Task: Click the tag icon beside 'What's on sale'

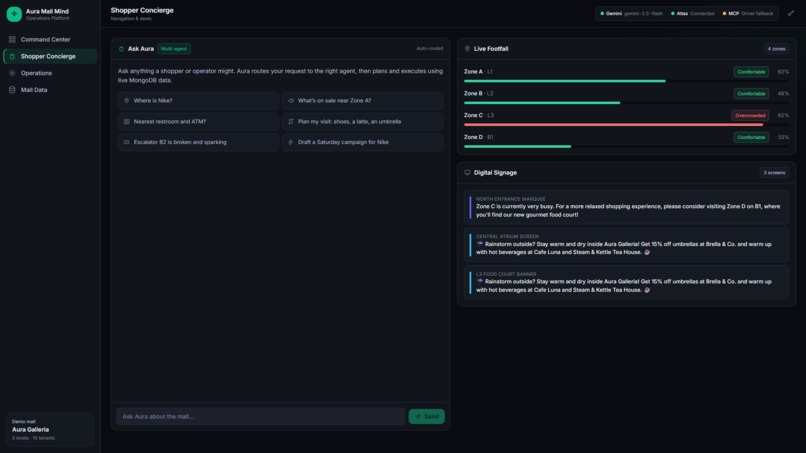Action: click(291, 101)
